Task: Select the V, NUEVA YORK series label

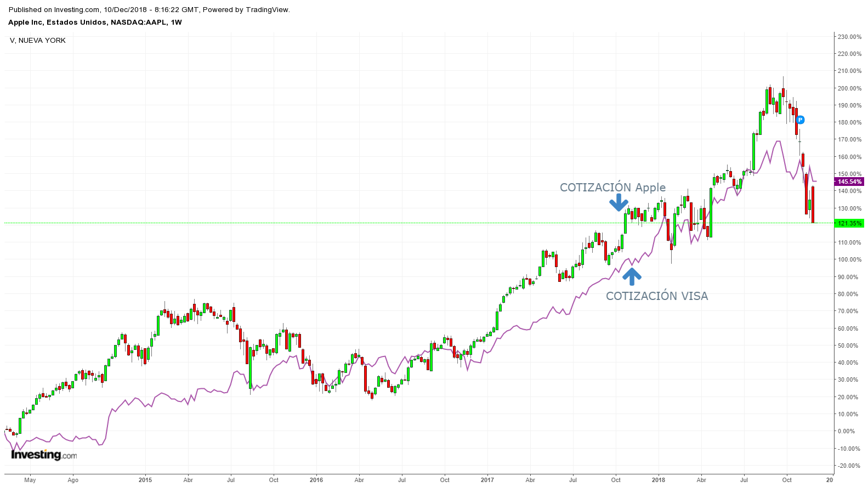Action: 38,41
